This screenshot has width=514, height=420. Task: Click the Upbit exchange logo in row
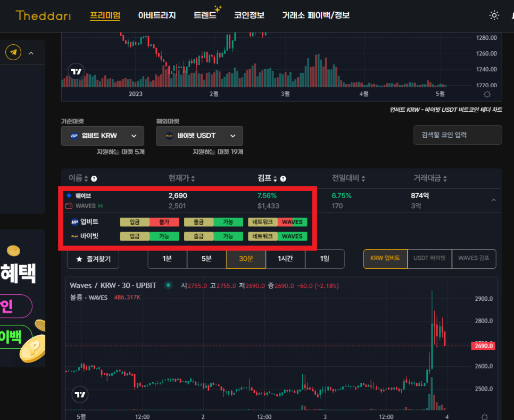point(74,222)
